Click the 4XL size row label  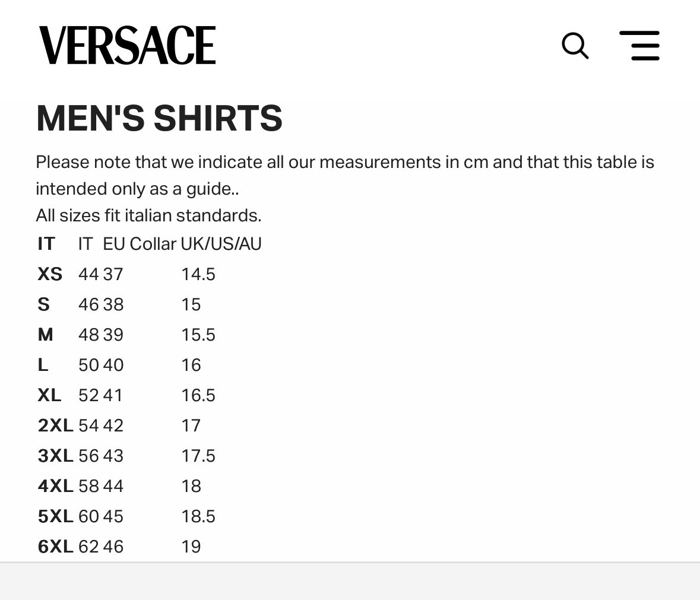[55, 486]
